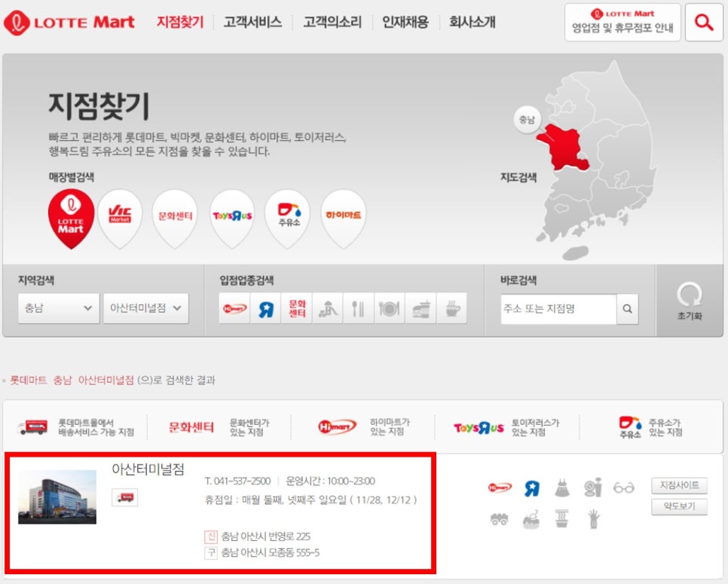Image resolution: width=728 pixels, height=584 pixels.
Task: Select the VIC Market store-type pin
Action: point(120,219)
